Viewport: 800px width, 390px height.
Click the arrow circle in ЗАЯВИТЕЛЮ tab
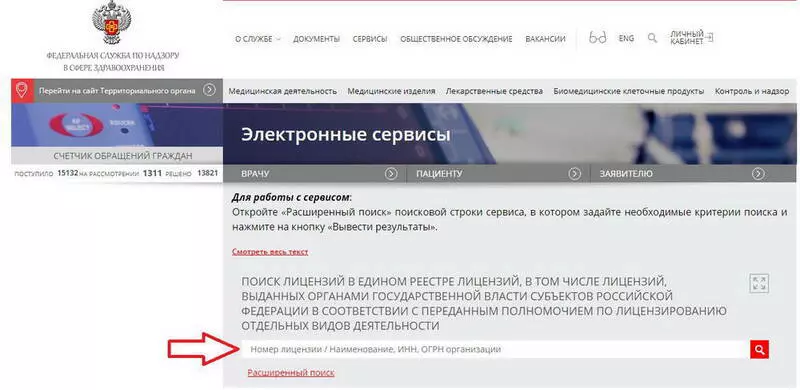pos(758,174)
